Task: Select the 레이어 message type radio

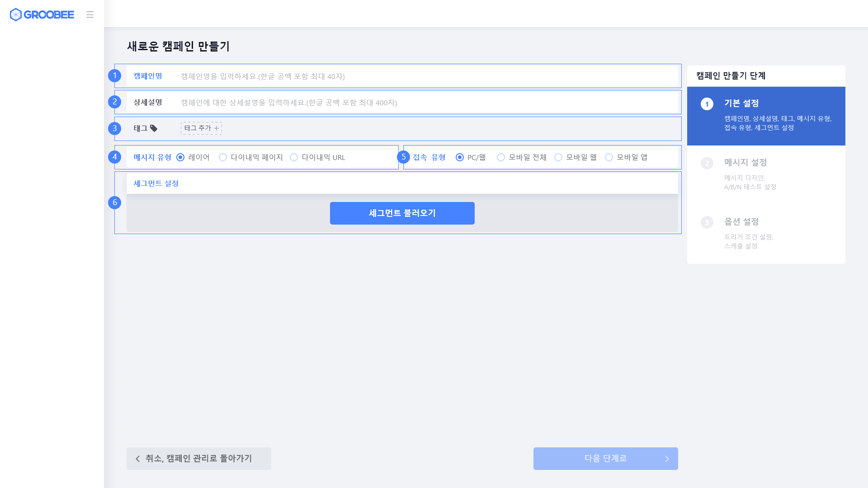Action: [x=180, y=157]
